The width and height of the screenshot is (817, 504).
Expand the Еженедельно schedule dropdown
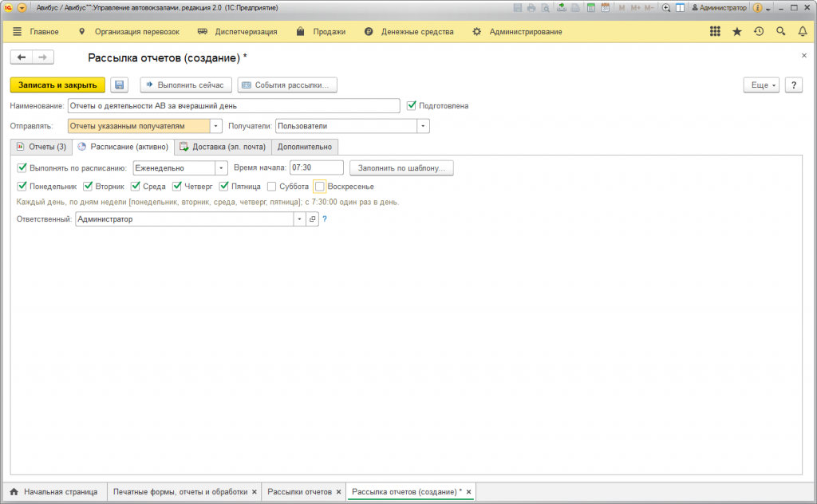[221, 168]
